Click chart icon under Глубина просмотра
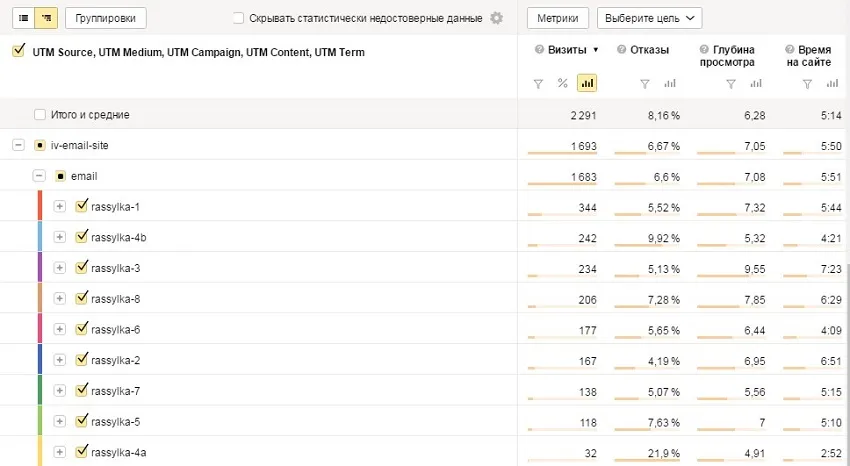850x466 pixels. tap(755, 83)
